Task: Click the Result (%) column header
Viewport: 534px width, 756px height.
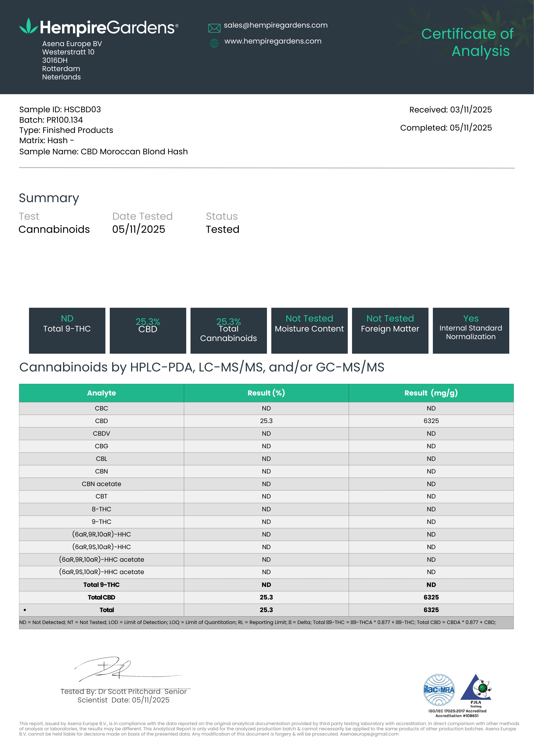Action: pyautogui.click(x=266, y=393)
